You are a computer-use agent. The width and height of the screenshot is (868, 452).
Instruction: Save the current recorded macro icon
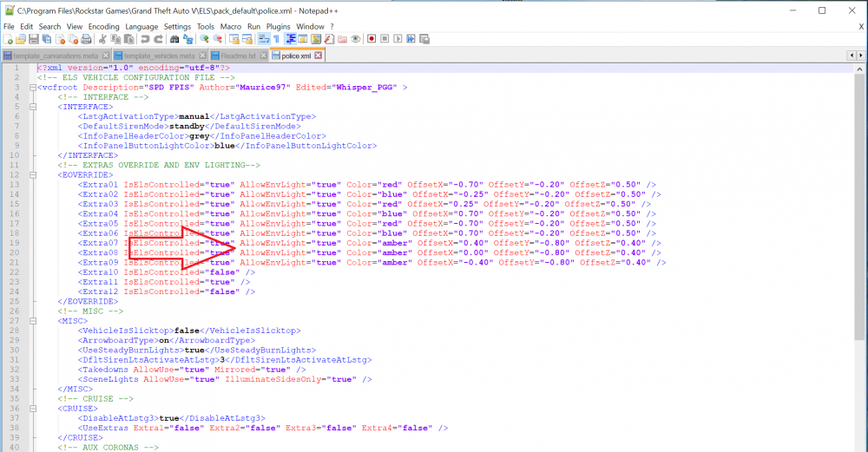point(424,39)
